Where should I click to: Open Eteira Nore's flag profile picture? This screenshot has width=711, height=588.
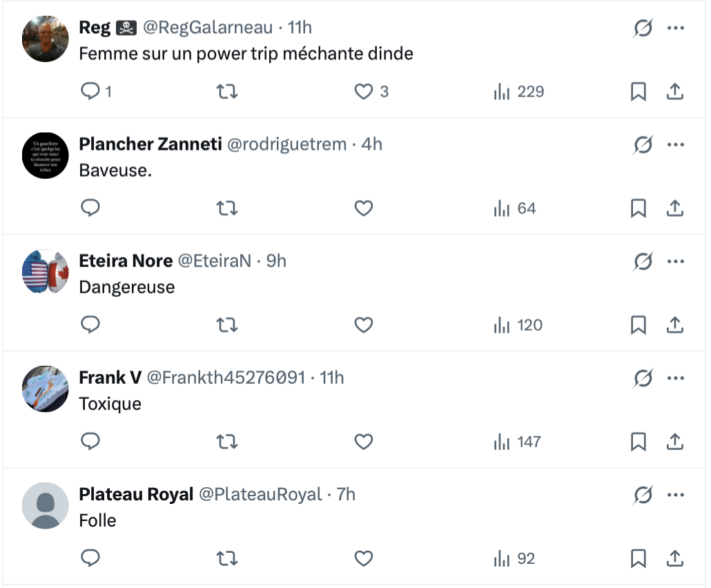[46, 273]
